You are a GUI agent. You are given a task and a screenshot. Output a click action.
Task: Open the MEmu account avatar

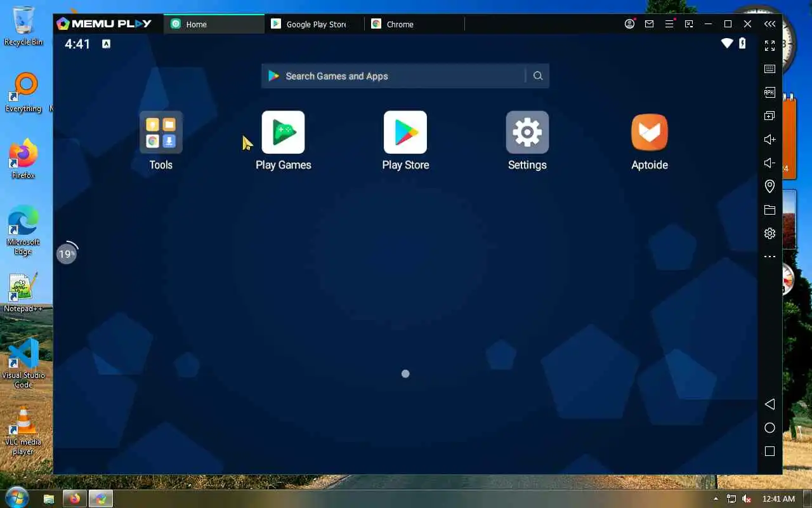coord(629,23)
